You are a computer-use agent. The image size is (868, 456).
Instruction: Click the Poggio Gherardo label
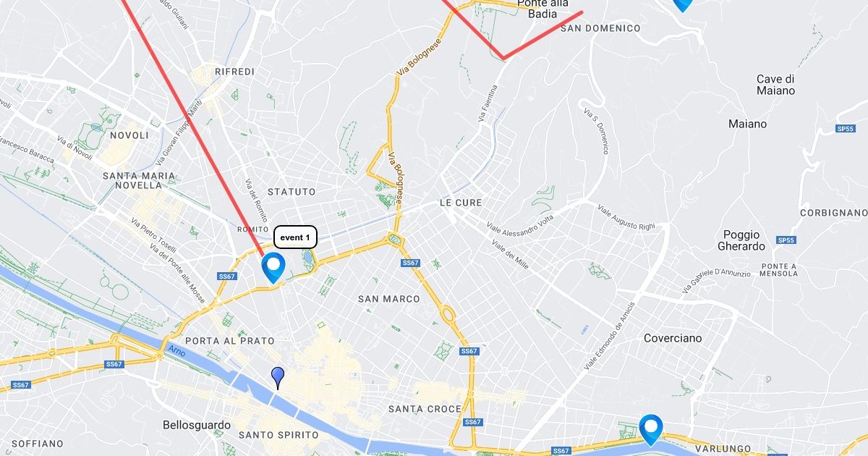(x=741, y=240)
